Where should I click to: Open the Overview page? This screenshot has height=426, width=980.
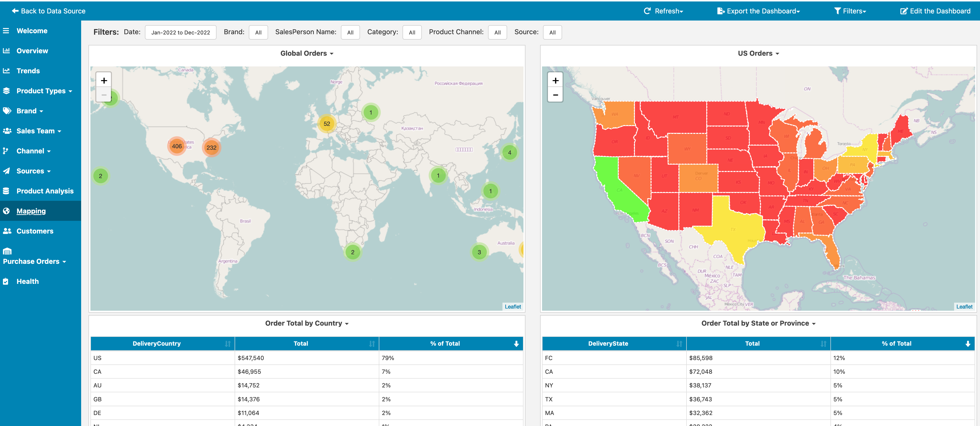tap(32, 51)
